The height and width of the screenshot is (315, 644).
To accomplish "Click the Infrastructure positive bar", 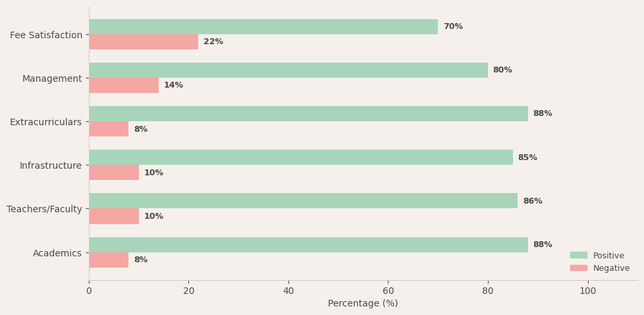I will point(300,157).
